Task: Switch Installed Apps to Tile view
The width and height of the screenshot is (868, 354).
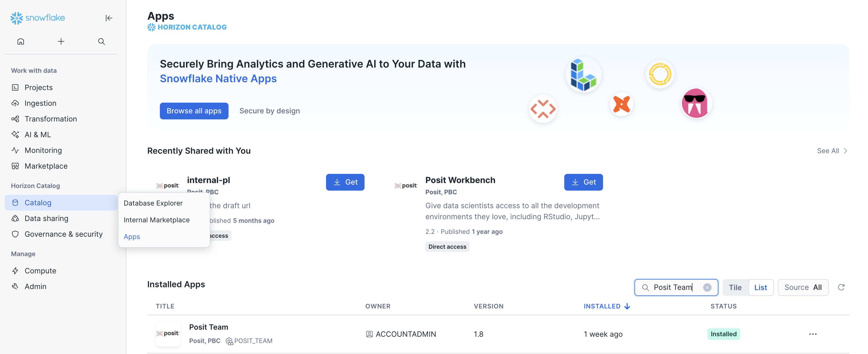Action: click(735, 287)
